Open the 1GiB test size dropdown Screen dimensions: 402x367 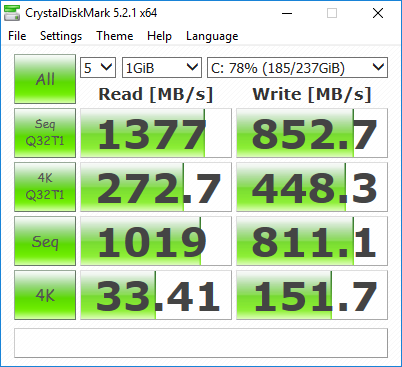click(x=162, y=68)
